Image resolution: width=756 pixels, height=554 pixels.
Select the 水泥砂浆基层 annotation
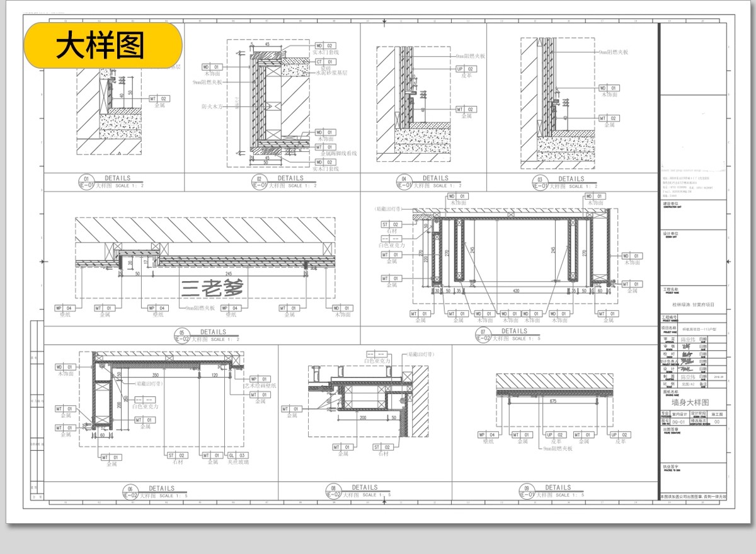click(x=333, y=73)
